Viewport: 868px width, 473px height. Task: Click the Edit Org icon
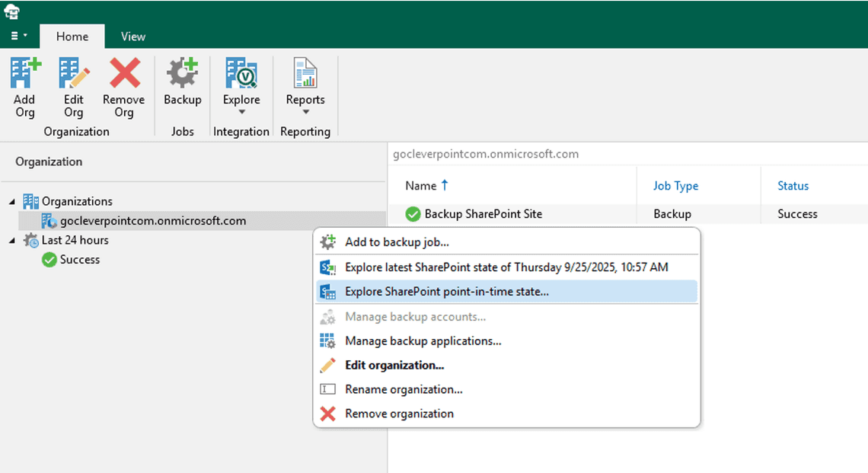coord(73,76)
